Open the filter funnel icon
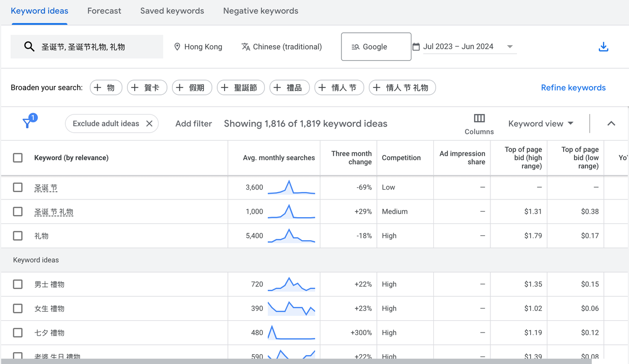 29,122
